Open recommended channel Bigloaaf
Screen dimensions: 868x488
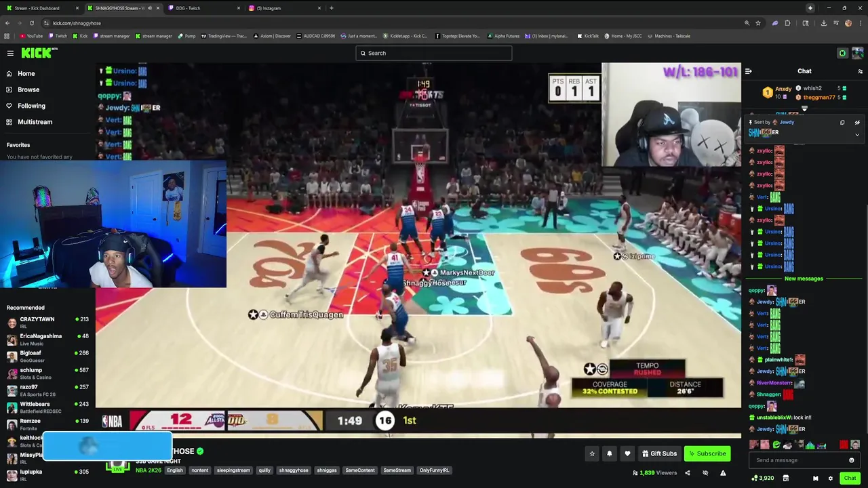pyautogui.click(x=47, y=356)
